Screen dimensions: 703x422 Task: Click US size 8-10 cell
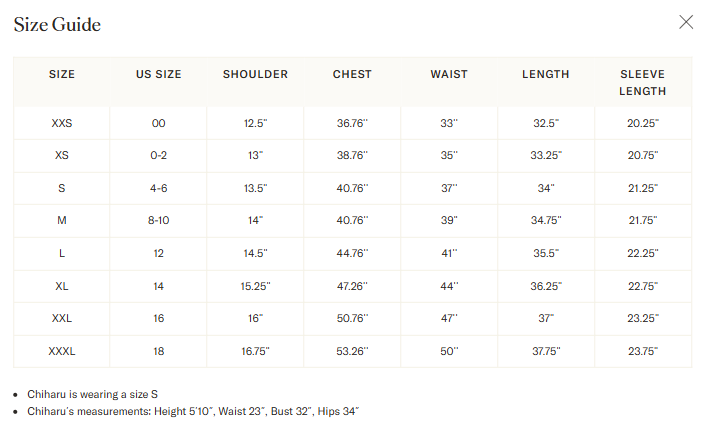click(x=158, y=220)
